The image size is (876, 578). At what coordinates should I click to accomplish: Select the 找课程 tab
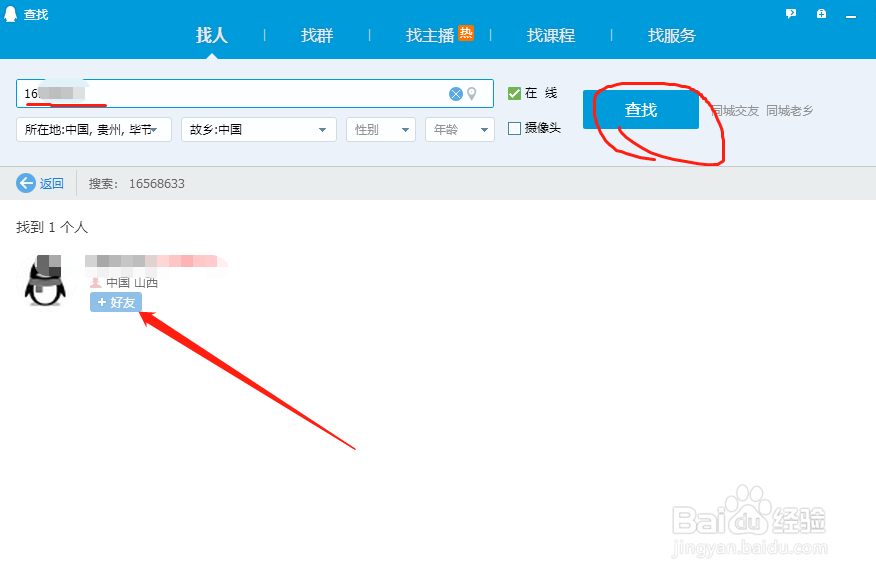tap(550, 34)
